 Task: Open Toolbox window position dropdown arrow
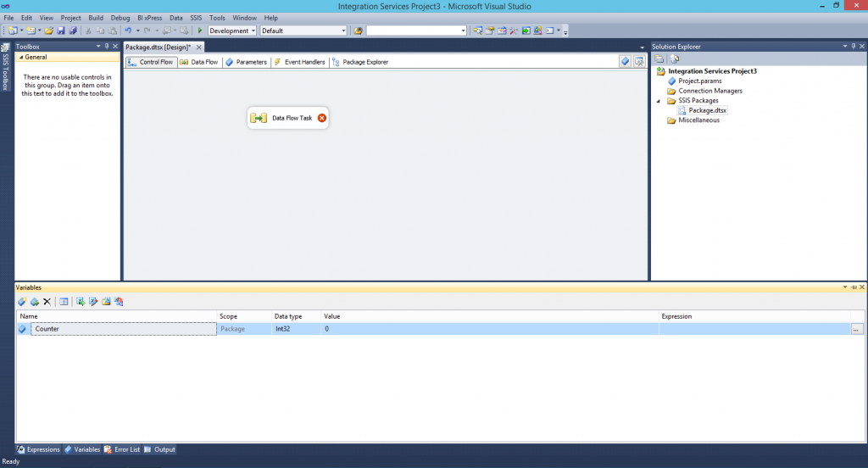coord(98,46)
